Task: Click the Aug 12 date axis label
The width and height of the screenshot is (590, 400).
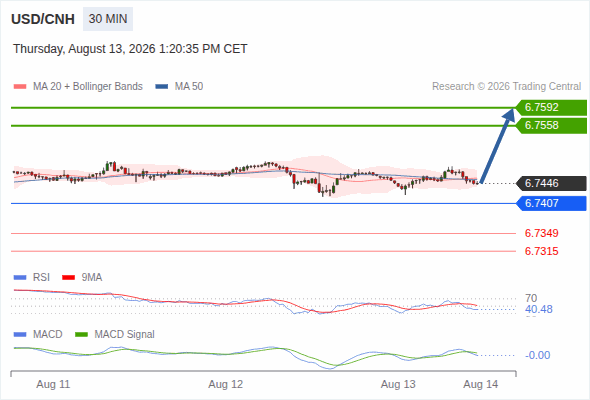Action: coord(226,385)
